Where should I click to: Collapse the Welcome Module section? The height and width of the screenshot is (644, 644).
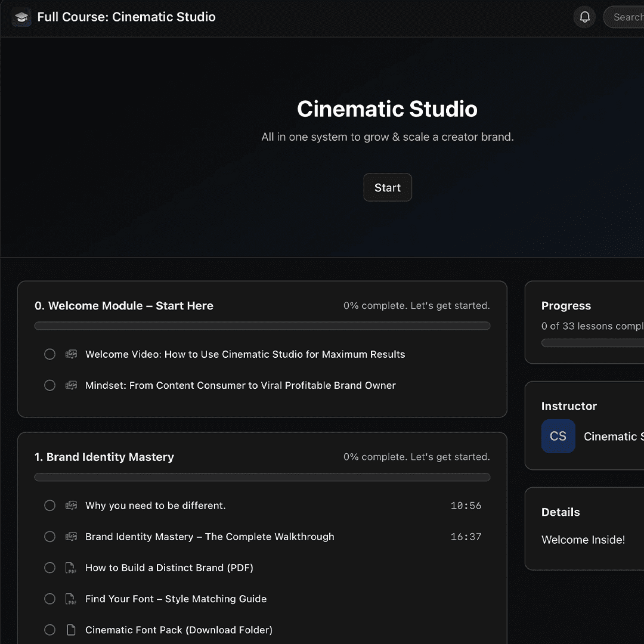123,305
